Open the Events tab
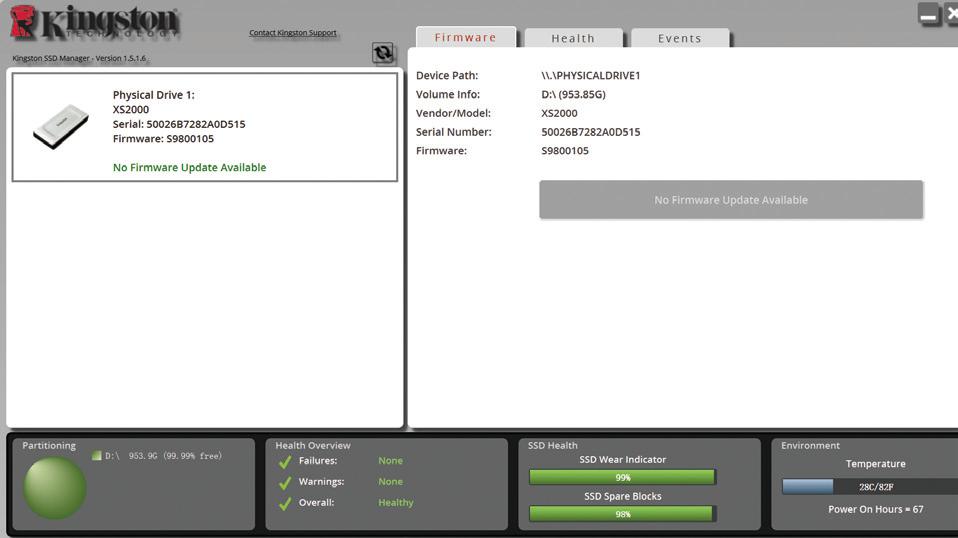The height and width of the screenshot is (538, 958). pyautogui.click(x=679, y=38)
